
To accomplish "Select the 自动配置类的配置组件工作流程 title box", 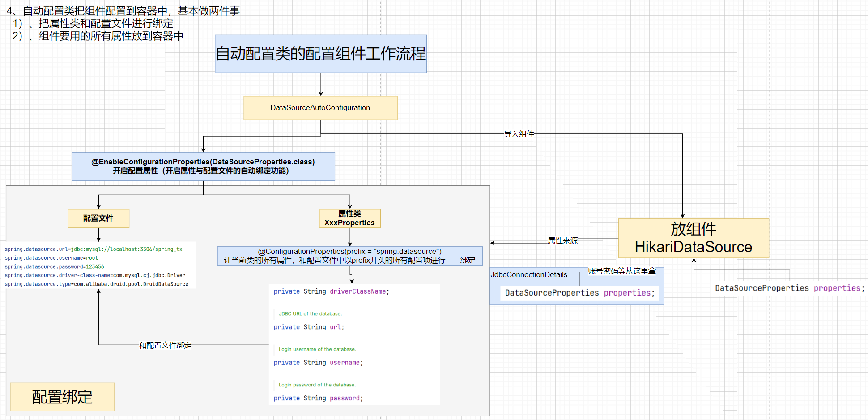I will pos(320,54).
